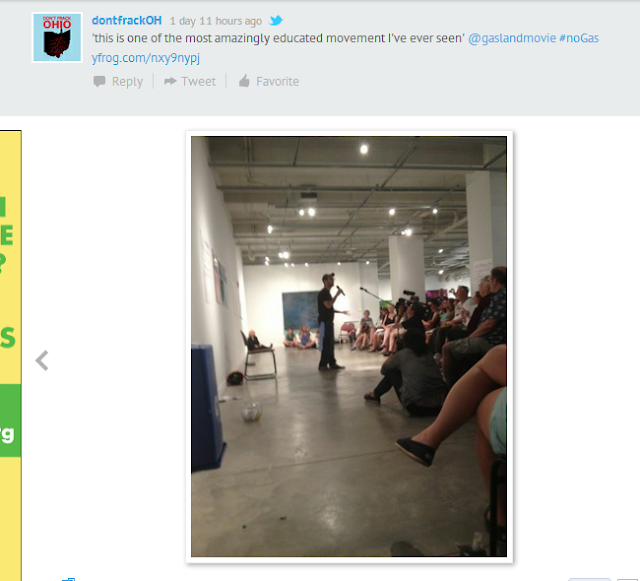Click the blue Twitter bird icon
The width and height of the screenshot is (640, 581).
click(276, 20)
